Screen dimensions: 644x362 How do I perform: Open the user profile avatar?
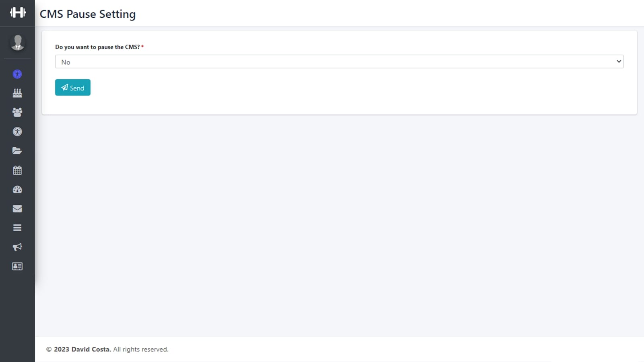17,43
